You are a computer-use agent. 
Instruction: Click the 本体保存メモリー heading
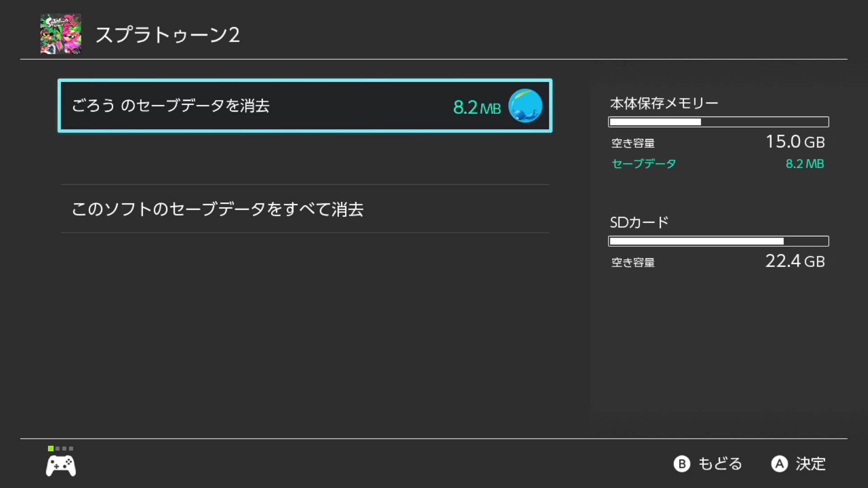coord(664,103)
